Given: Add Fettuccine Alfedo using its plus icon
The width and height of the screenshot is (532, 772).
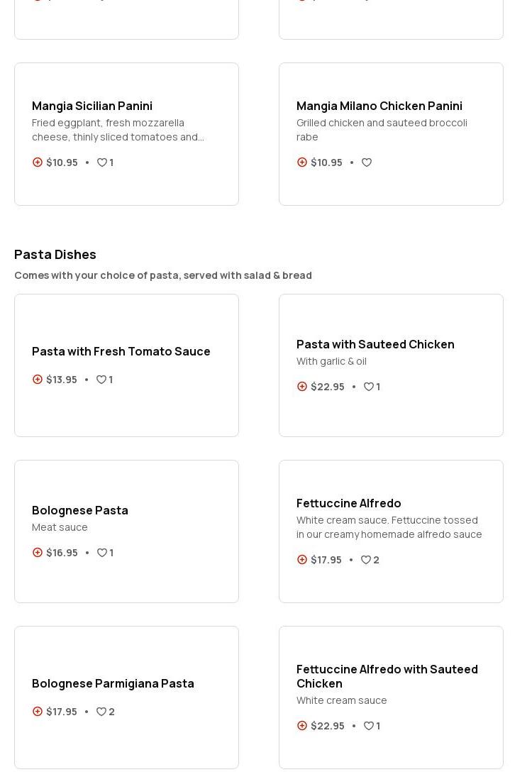Looking at the screenshot, I should pyautogui.click(x=302, y=560).
